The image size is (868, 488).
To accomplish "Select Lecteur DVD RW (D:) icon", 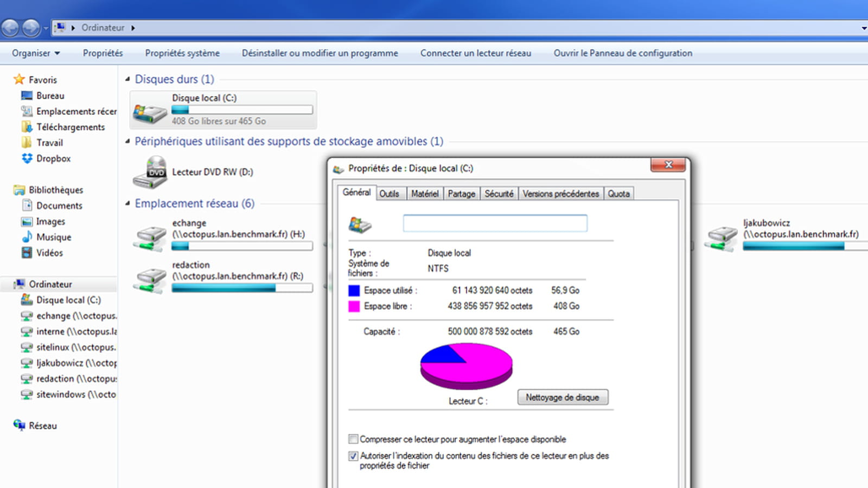I will coord(150,172).
